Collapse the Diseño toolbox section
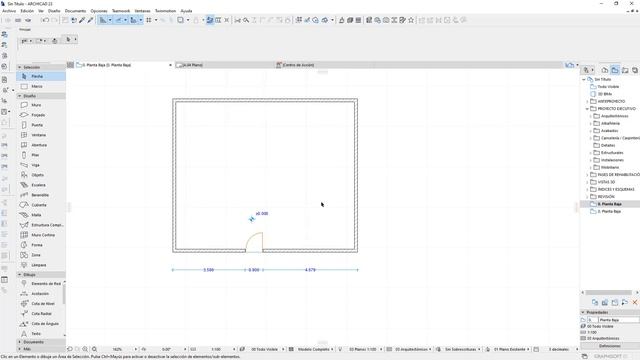This screenshot has height=360, width=640. click(20, 96)
